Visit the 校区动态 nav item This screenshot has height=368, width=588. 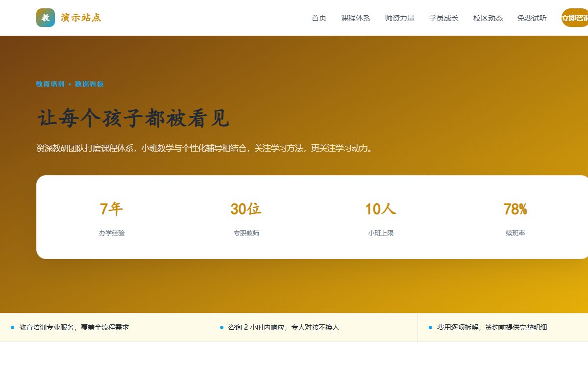click(488, 18)
